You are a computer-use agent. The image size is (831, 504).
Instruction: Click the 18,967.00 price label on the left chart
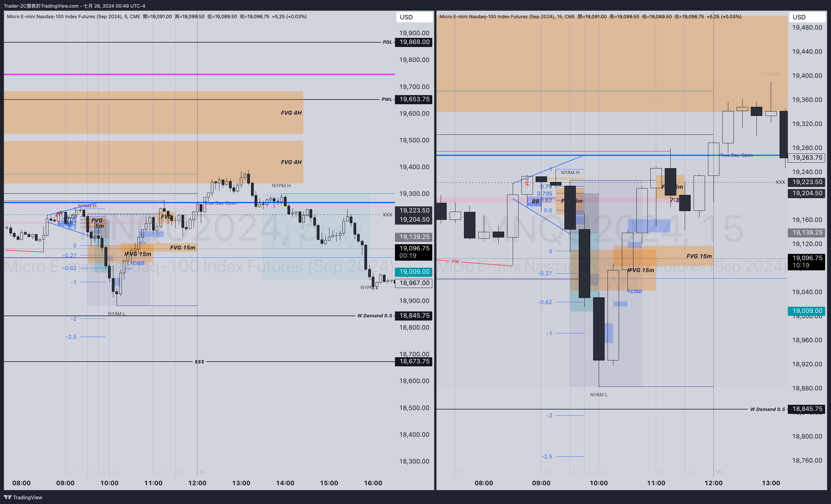(x=413, y=283)
